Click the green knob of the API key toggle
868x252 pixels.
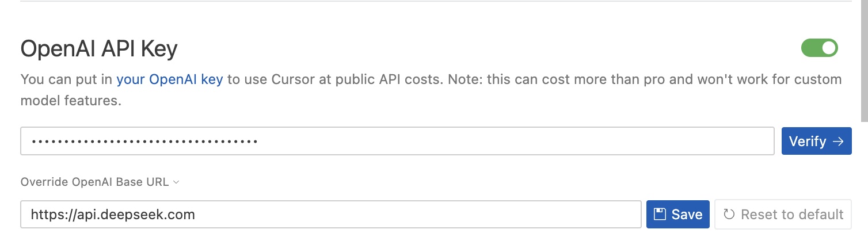828,48
